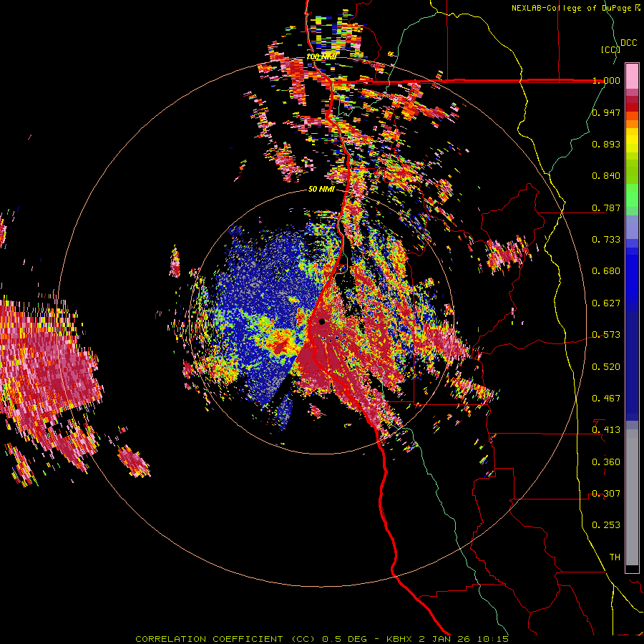Click the [CC] label above the color bar
Image resolution: width=644 pixels, height=644 pixels.
click(x=610, y=49)
